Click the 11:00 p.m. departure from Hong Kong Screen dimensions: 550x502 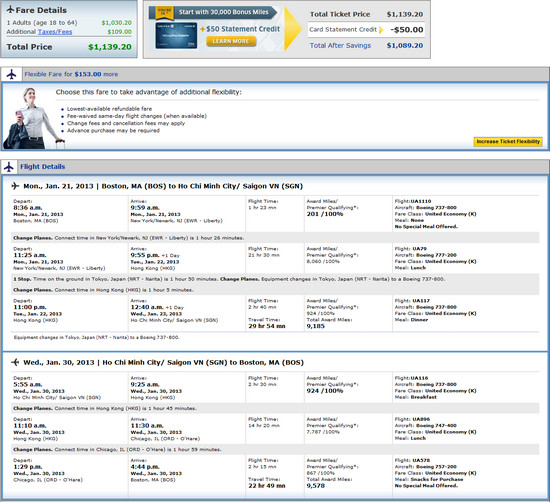30,307
